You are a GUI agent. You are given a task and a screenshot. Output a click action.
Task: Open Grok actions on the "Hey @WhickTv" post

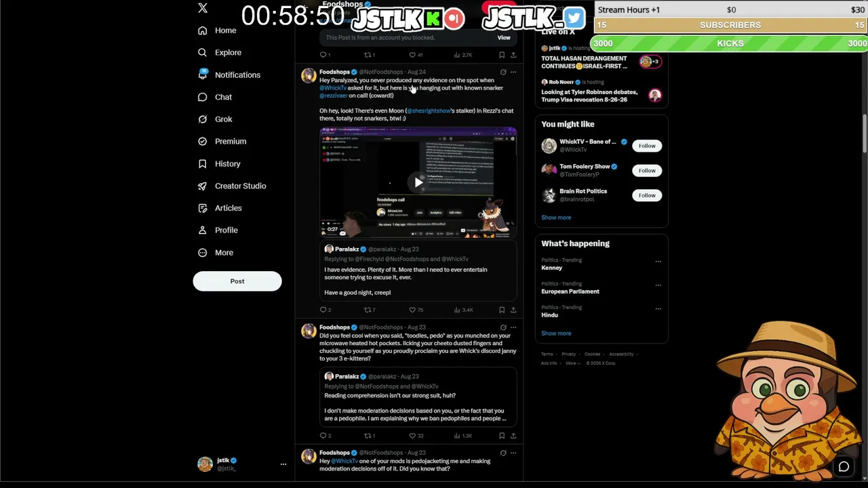[x=503, y=453]
